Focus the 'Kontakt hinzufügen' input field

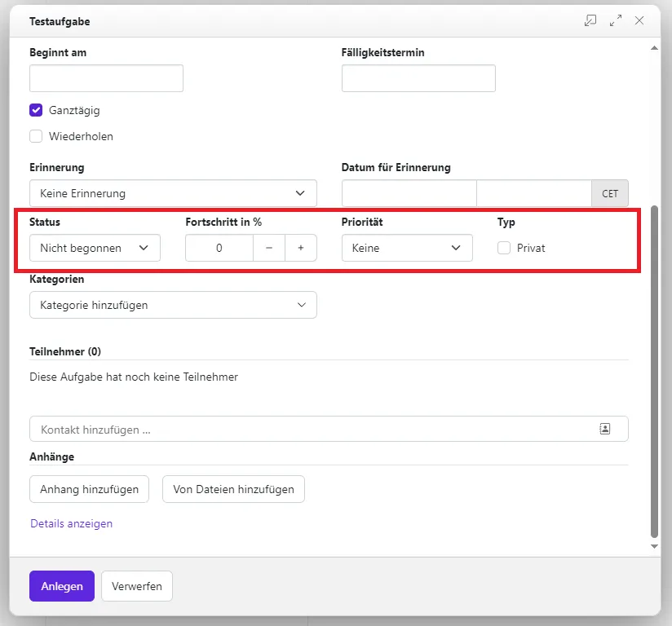[x=310, y=429]
